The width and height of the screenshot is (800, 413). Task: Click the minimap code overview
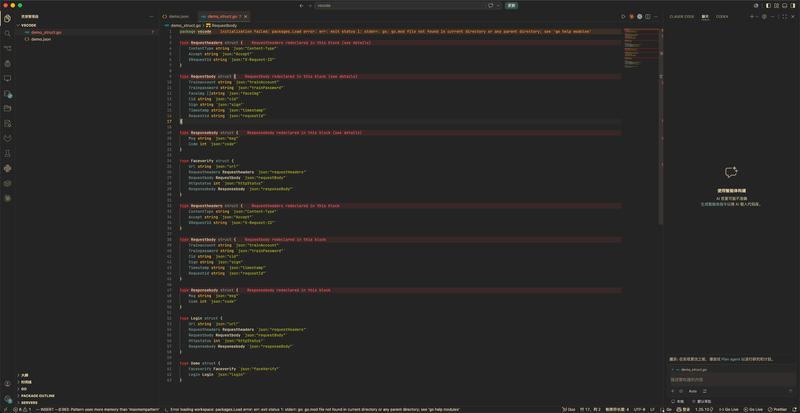tap(641, 48)
